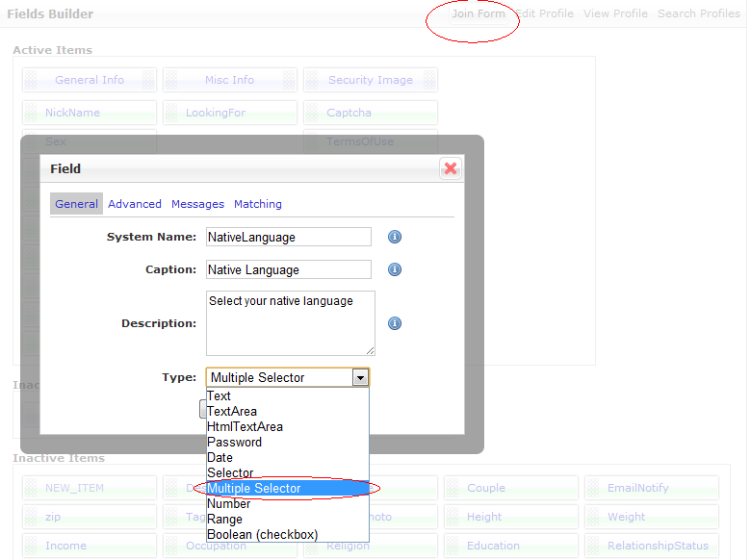Select Text from the Type list
Screen dimensions: 750x560
[x=220, y=395]
